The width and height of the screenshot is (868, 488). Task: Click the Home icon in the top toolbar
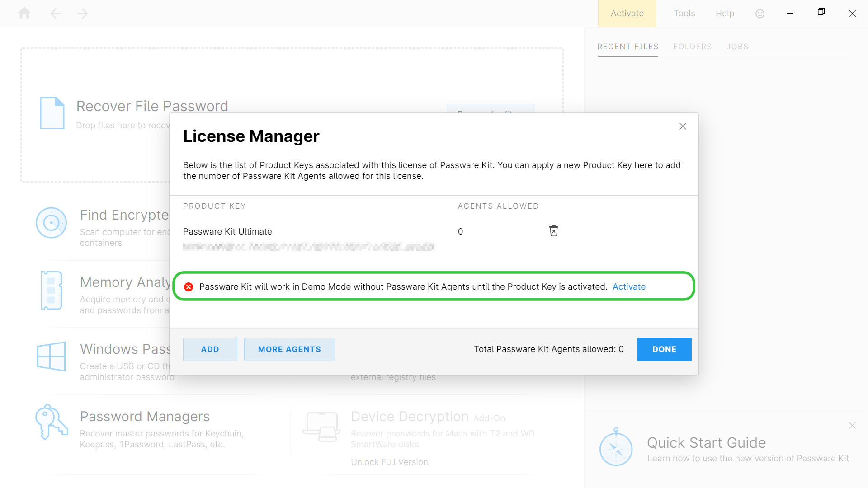pos(24,14)
